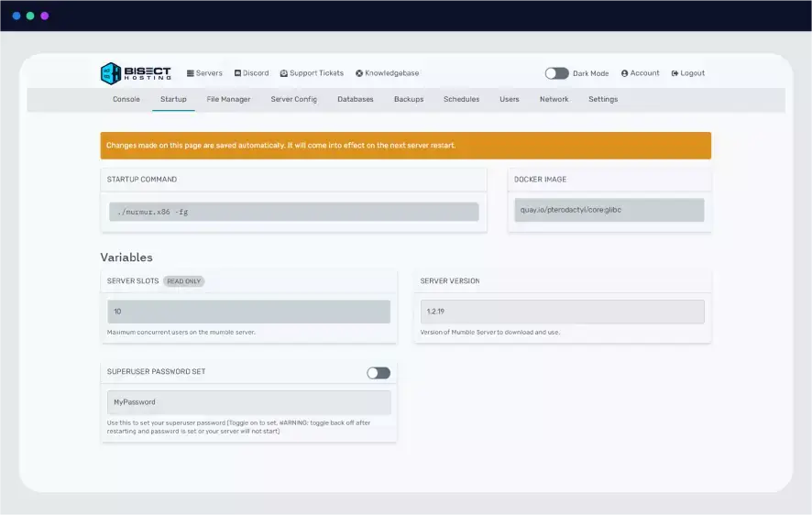Click the orange auto-save notice banner
The image size is (812, 515).
pos(405,146)
